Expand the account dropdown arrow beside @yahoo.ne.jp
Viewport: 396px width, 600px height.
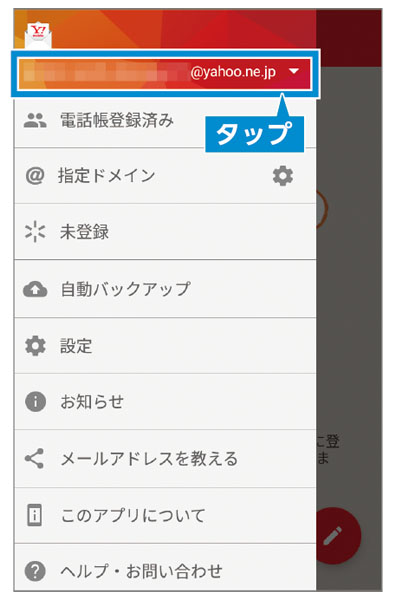click(293, 71)
